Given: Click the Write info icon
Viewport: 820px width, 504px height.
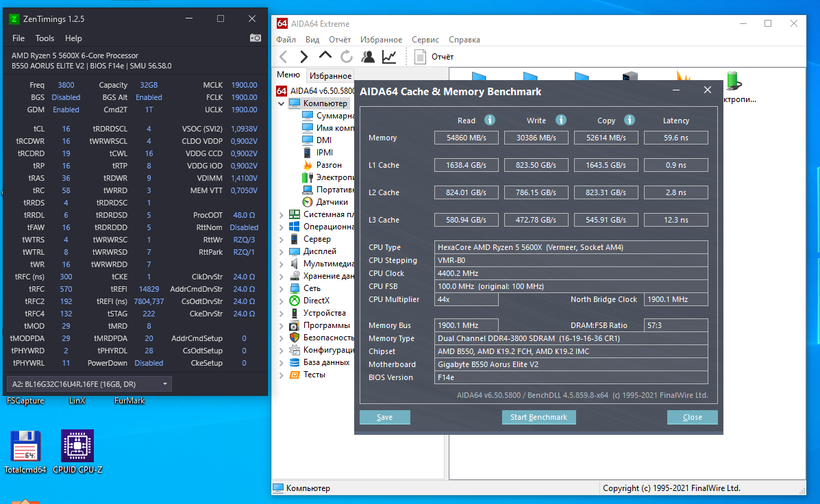Looking at the screenshot, I should 560,120.
